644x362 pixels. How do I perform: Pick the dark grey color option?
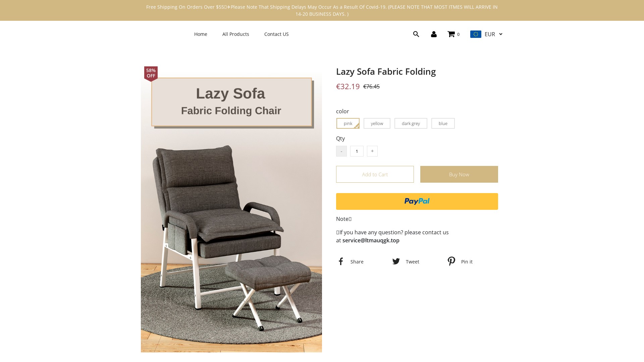click(x=411, y=123)
